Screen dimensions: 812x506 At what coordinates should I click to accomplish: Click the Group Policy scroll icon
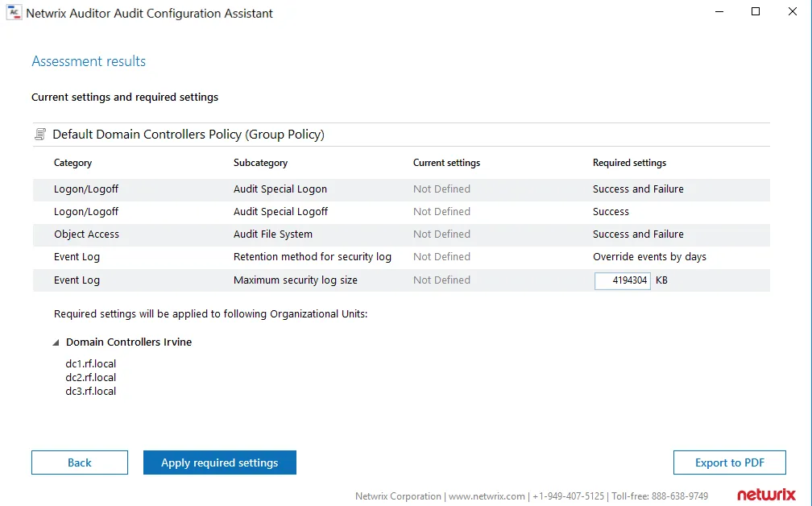click(40, 134)
